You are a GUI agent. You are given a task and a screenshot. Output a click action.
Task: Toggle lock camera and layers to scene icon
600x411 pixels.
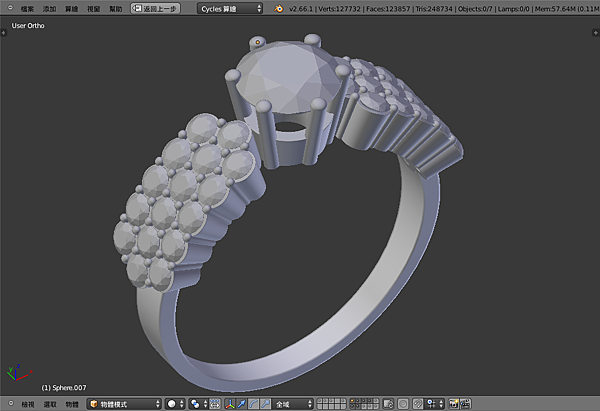pos(388,404)
